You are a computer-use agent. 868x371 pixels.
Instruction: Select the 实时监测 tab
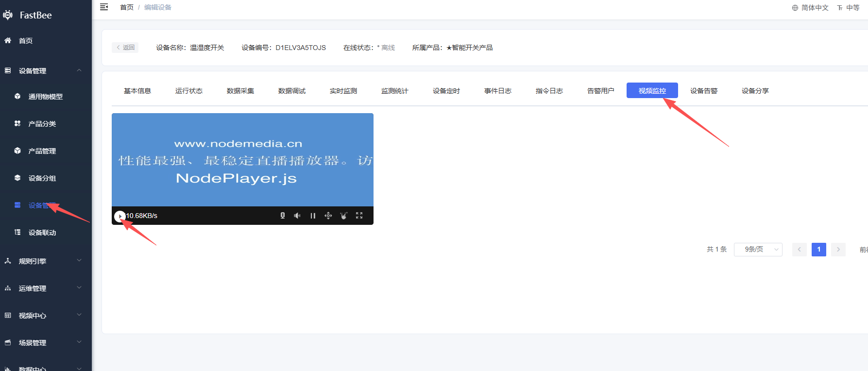[x=343, y=91]
